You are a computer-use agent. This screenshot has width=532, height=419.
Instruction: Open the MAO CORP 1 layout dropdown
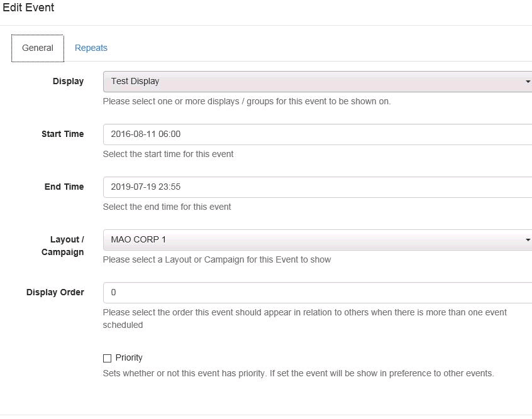point(317,240)
